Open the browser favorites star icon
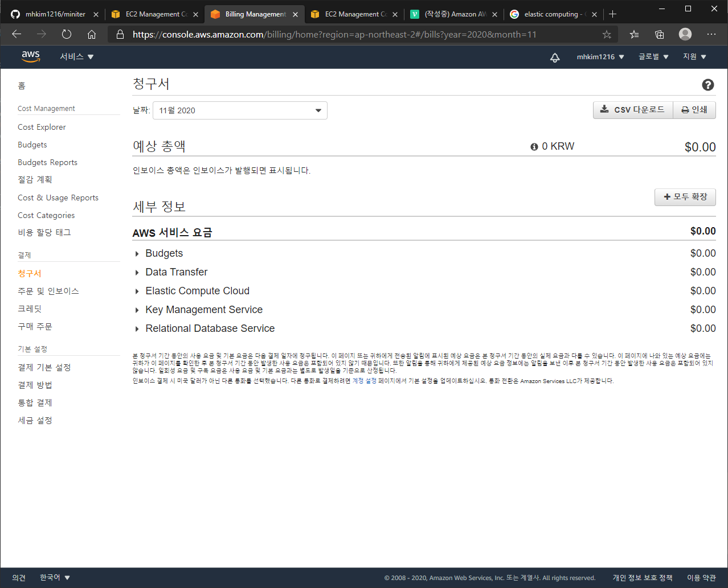Image resolution: width=728 pixels, height=588 pixels. pos(607,34)
